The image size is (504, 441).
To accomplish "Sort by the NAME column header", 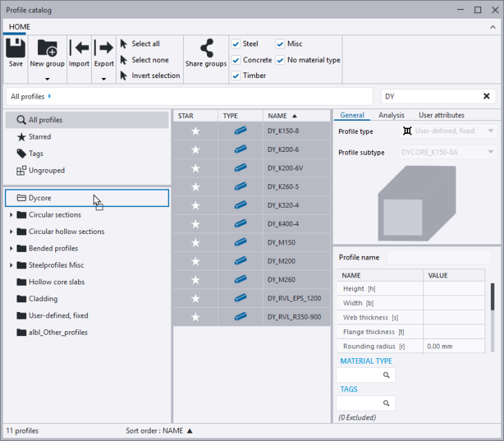I will 296,116.
